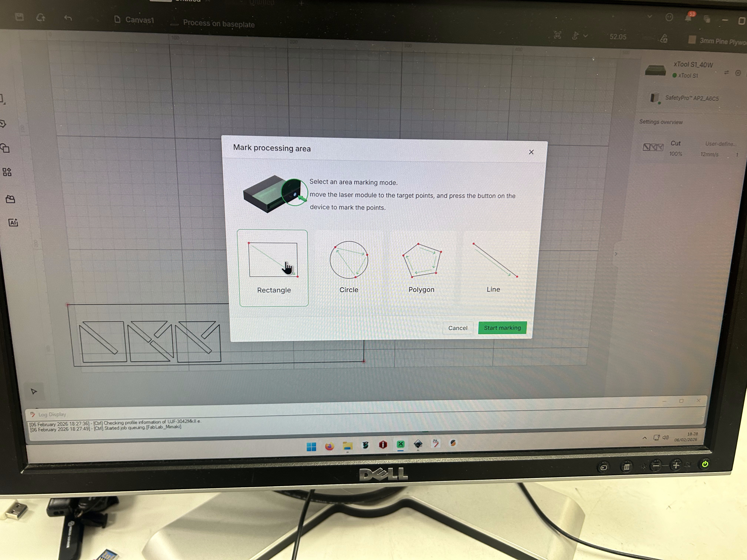Click the switch device arrows icon
The height and width of the screenshot is (560, 747).
pos(726,73)
